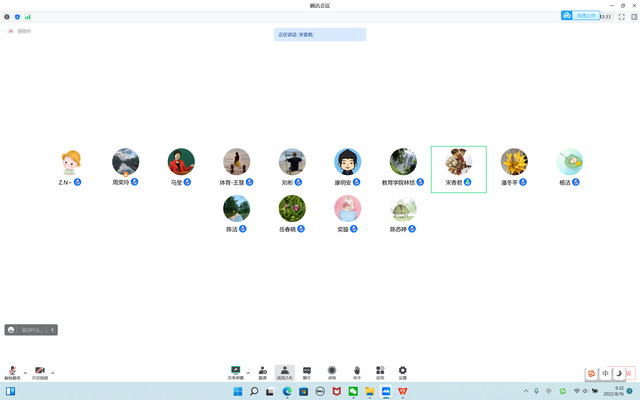Open the chat panel
Viewport: 640px width, 400px height.
(x=307, y=371)
